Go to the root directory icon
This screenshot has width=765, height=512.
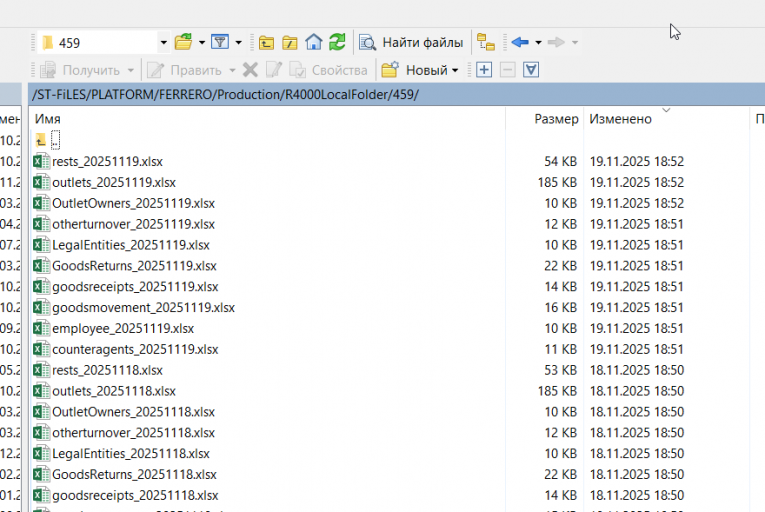290,42
